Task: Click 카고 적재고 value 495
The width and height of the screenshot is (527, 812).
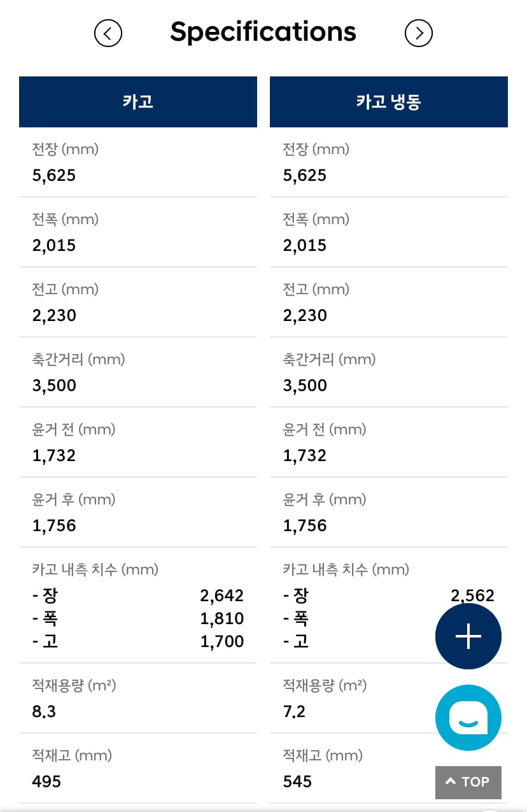Action: coord(46,782)
